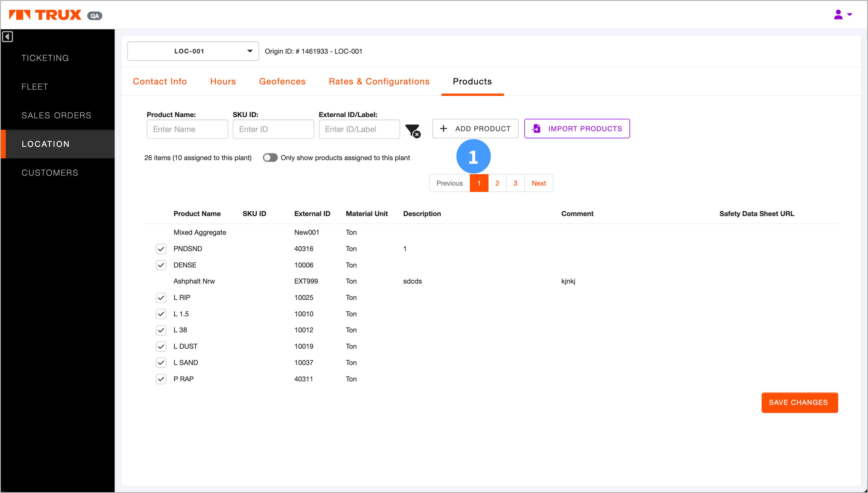Image resolution: width=868 pixels, height=493 pixels.
Task: Click the Mixed Aggregate product name
Action: click(x=199, y=232)
